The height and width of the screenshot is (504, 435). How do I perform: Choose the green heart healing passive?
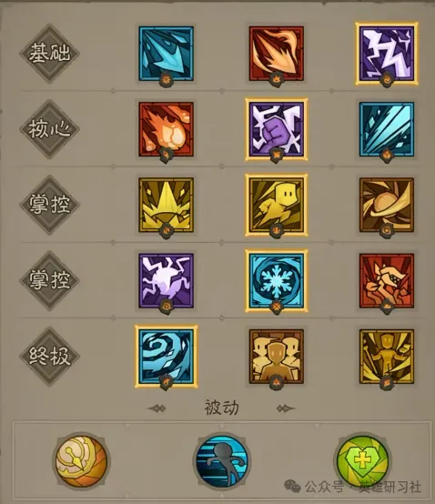click(x=362, y=461)
